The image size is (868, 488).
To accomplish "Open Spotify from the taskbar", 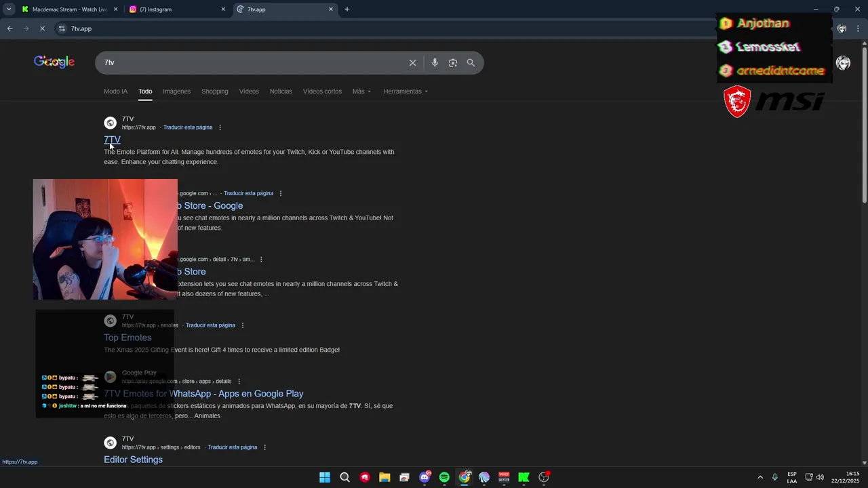I will coord(444,477).
